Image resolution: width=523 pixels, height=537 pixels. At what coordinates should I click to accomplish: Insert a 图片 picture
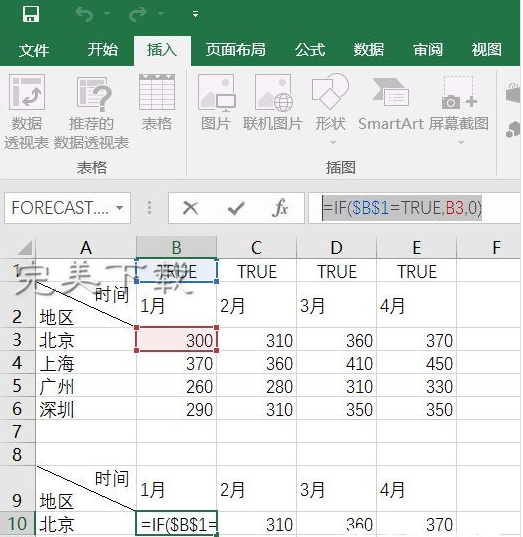point(216,103)
